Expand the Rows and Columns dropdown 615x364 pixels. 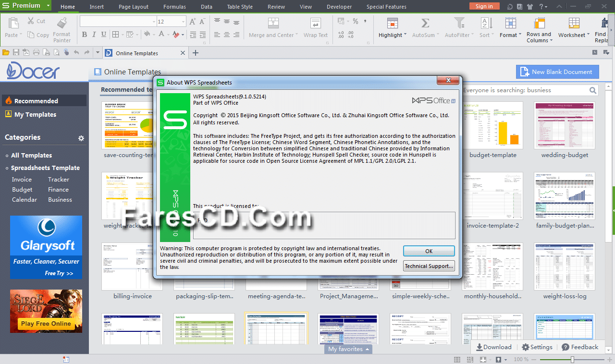pos(551,41)
